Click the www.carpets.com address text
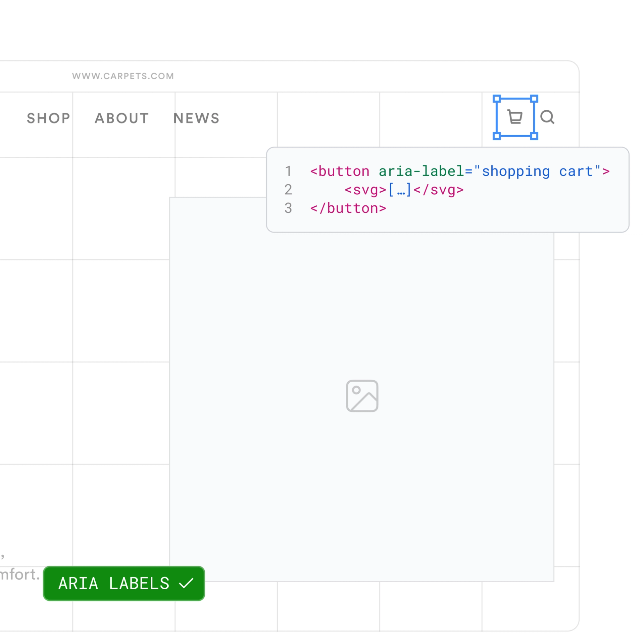 tap(123, 76)
